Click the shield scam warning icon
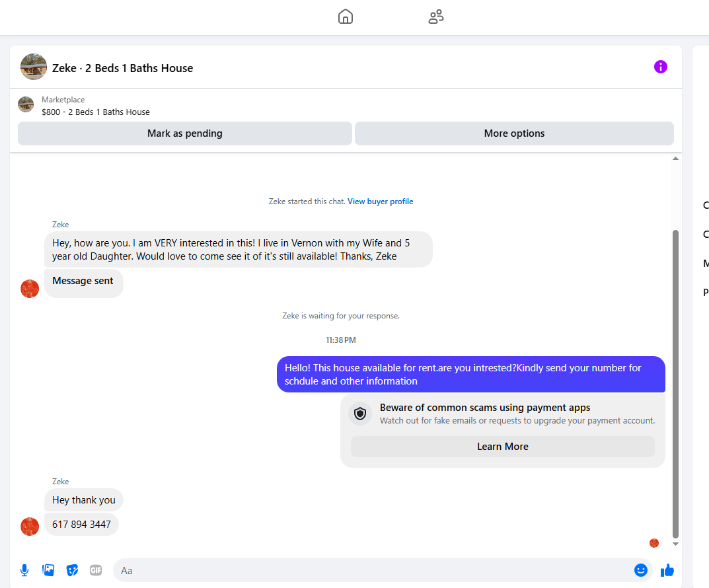Screen dimensions: 709x588 point(360,414)
